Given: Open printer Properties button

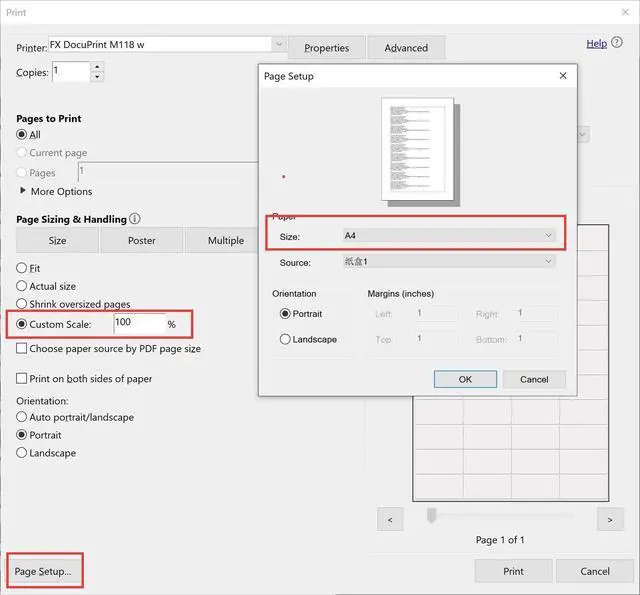Looking at the screenshot, I should [x=327, y=48].
